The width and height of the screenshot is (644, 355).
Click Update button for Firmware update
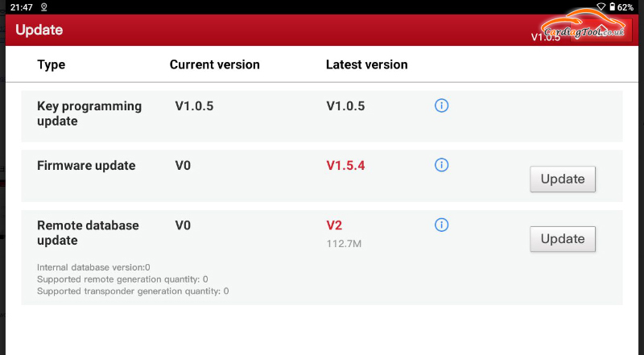coord(562,180)
